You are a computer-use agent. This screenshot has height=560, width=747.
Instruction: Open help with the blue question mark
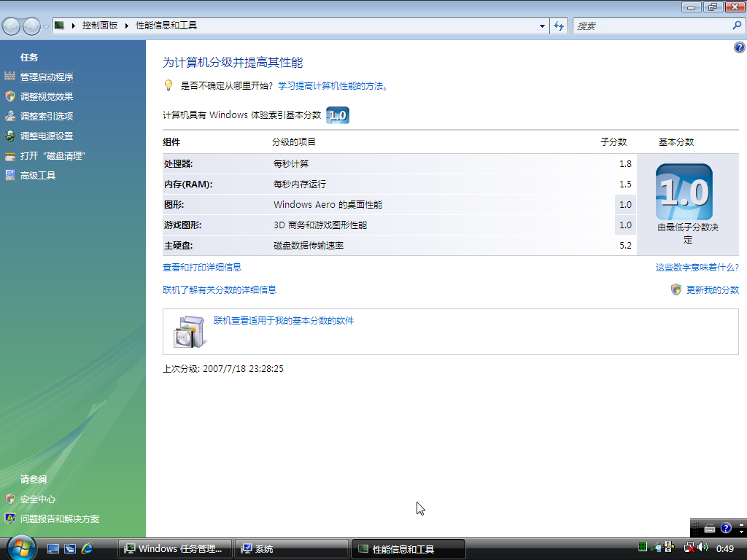point(740,47)
